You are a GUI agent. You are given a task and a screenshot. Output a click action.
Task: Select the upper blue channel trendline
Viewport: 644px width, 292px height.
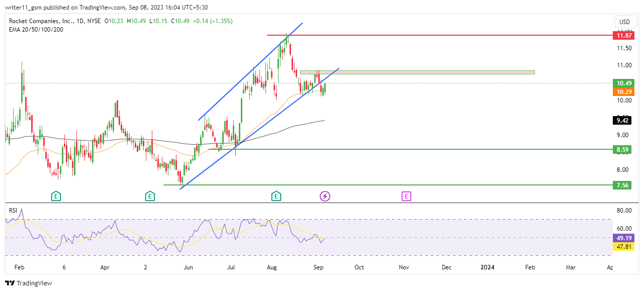coord(250,71)
